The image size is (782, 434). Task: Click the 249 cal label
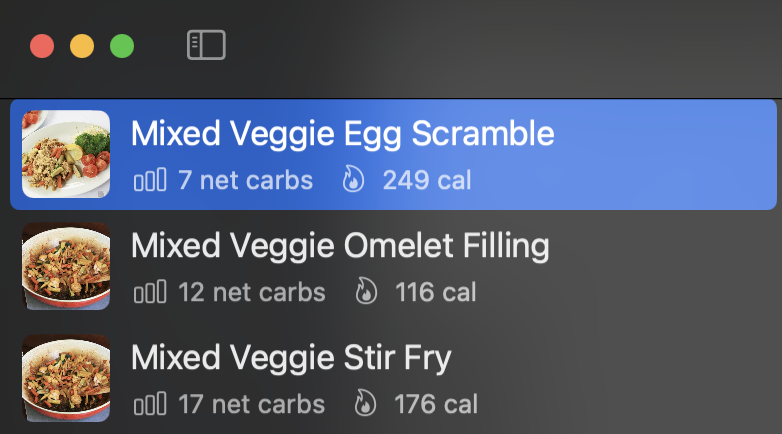427,180
